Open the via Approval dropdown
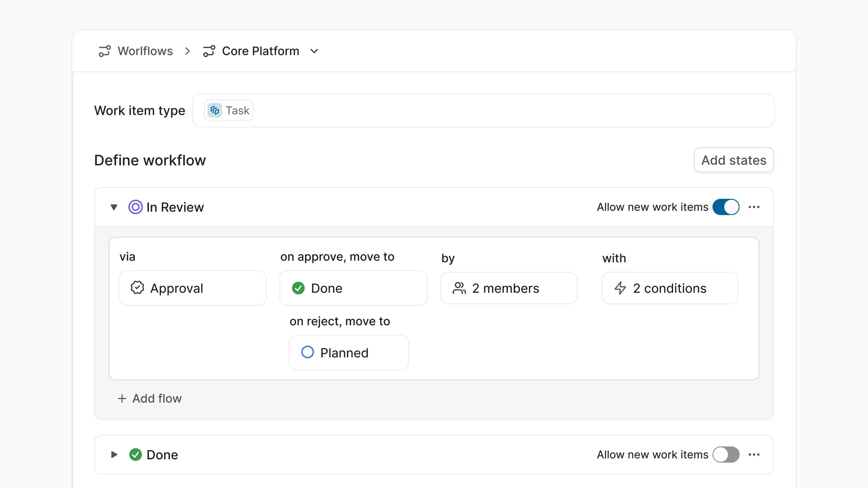This screenshot has height=488, width=868. (x=193, y=288)
